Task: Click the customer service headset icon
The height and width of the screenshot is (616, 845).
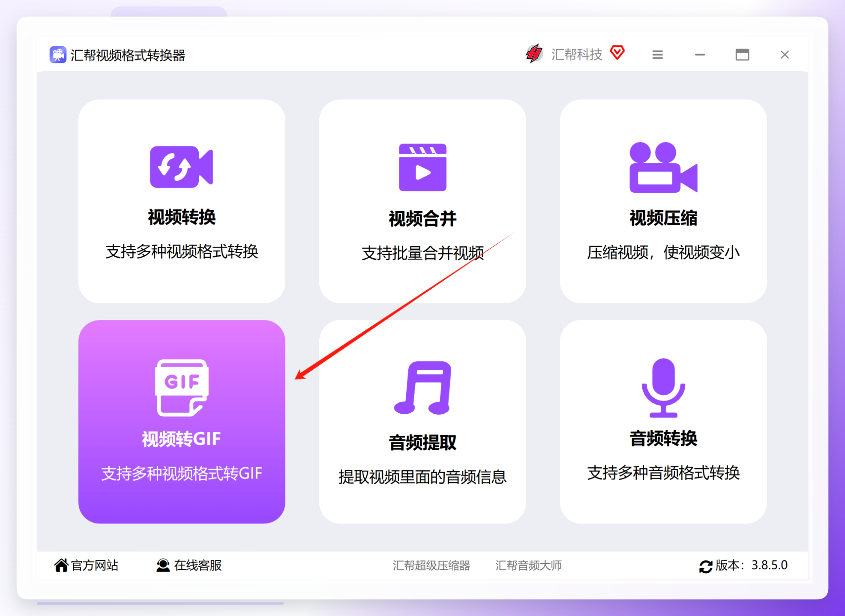Action: 162,565
